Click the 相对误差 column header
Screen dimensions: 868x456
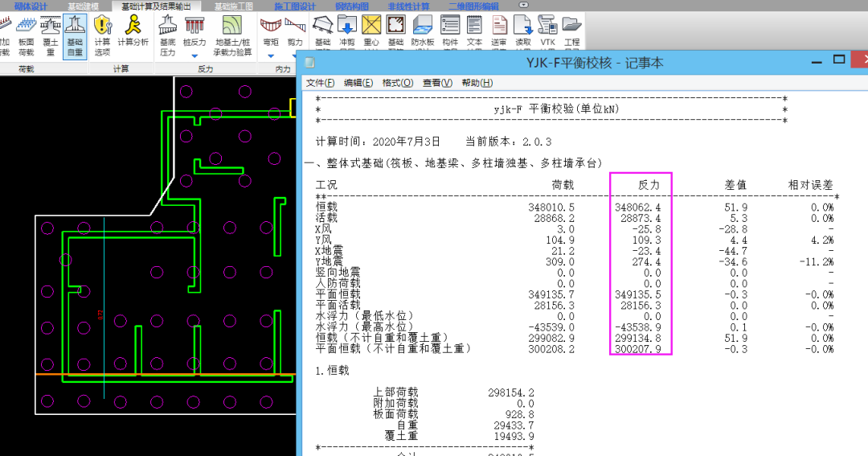[x=810, y=184]
